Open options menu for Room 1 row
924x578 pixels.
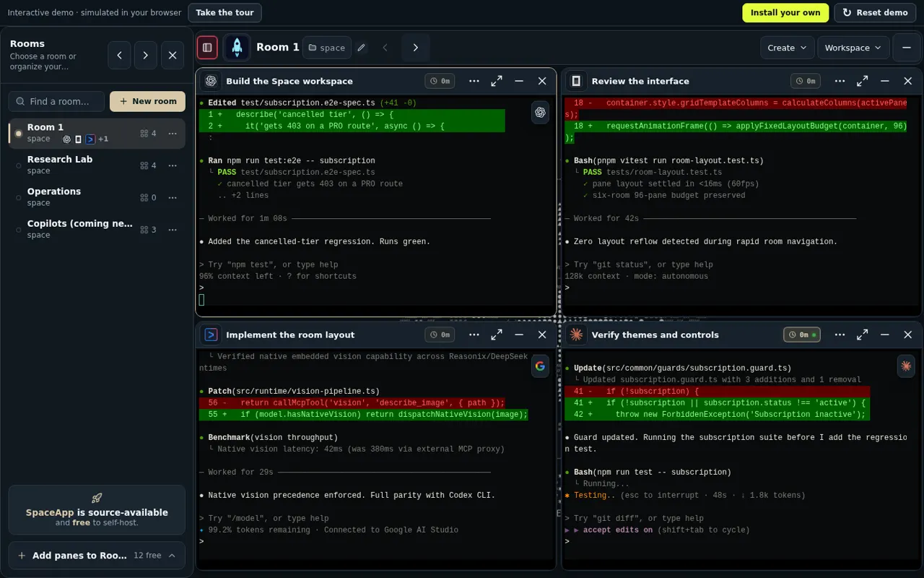pyautogui.click(x=173, y=133)
